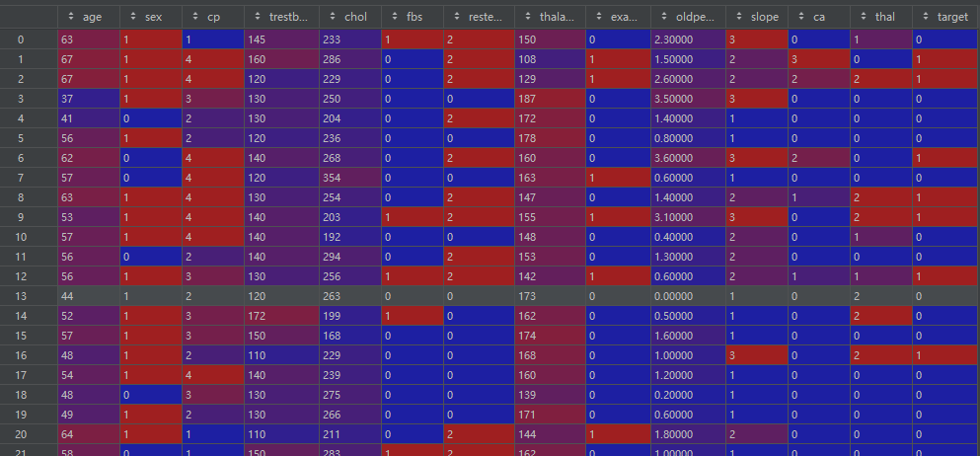The width and height of the screenshot is (980, 456).
Task: Click the sort arrows on fbs column
Action: tap(394, 17)
